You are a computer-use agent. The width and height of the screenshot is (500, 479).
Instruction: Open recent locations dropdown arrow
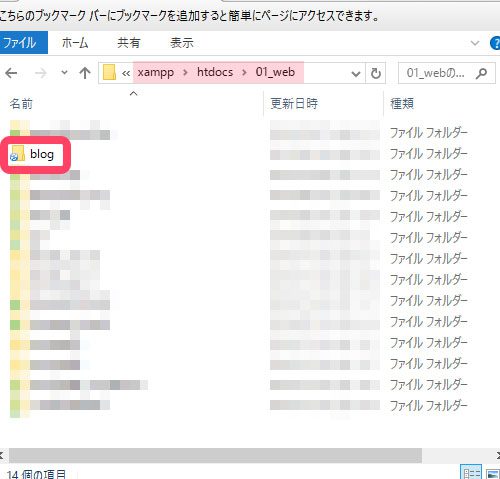[x=64, y=72]
